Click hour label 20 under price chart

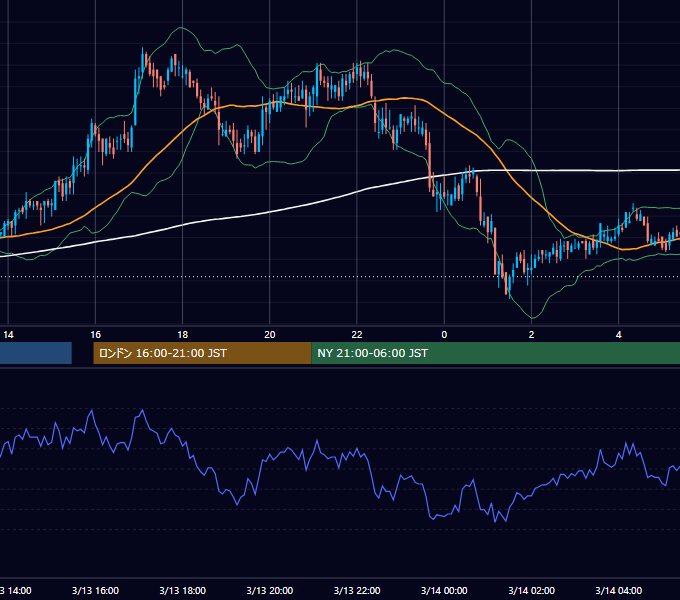coord(270,334)
